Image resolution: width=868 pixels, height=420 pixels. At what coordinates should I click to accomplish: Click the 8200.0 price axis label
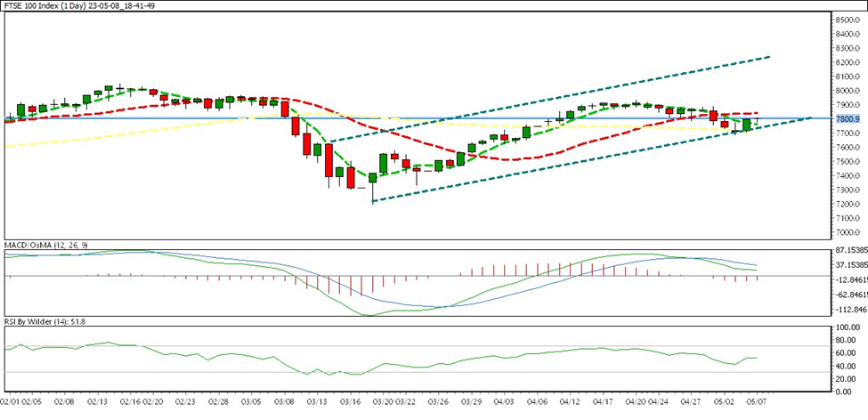tap(847, 62)
